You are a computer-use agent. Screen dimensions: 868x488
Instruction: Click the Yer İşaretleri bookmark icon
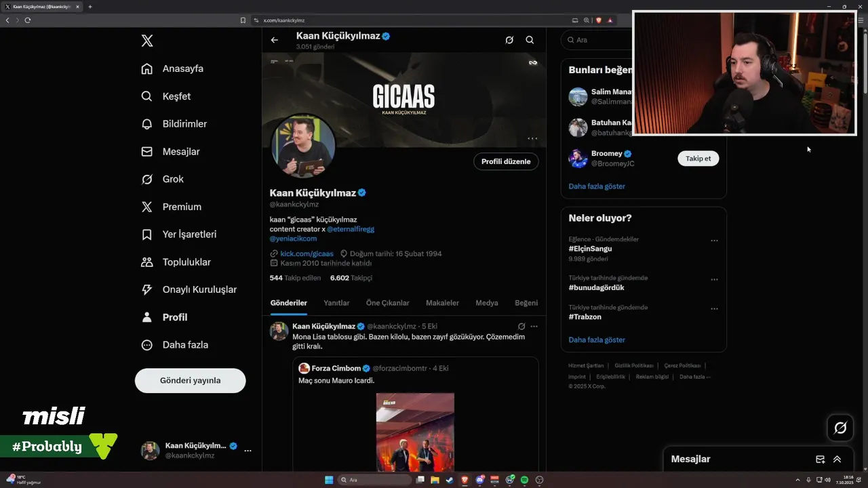[146, 235]
